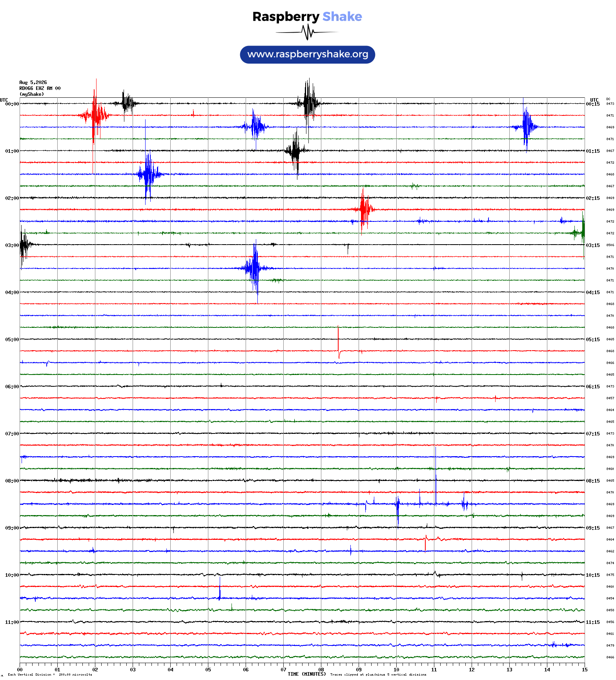Click the red burst near minute 09
Image resolution: width=616 pixels, height=680 pixels.
click(364, 209)
